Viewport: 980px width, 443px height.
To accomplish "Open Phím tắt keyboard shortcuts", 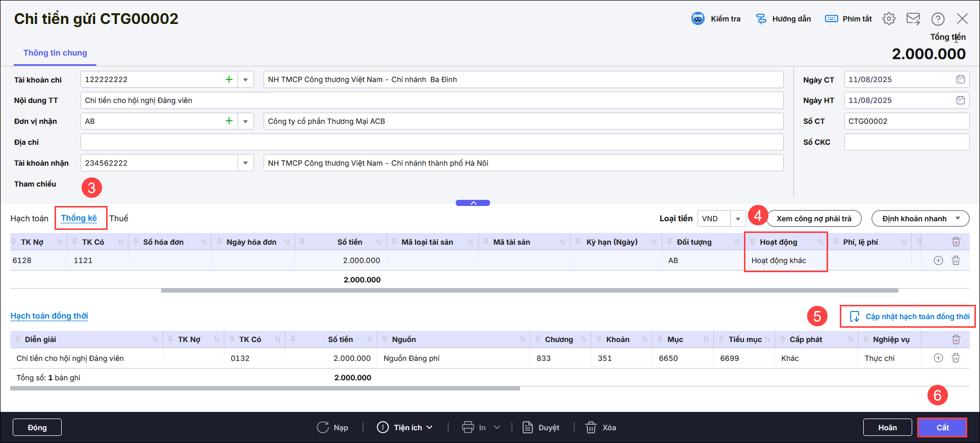I will (x=848, y=19).
